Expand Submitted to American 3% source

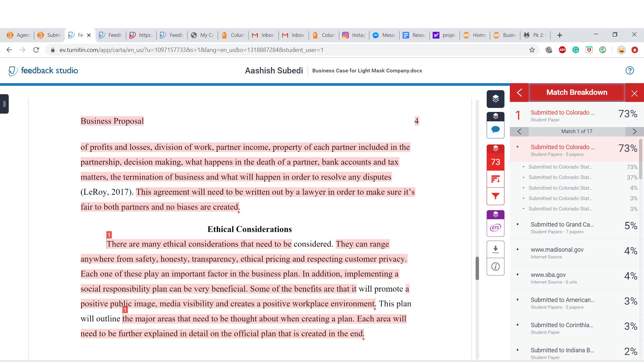(x=574, y=302)
